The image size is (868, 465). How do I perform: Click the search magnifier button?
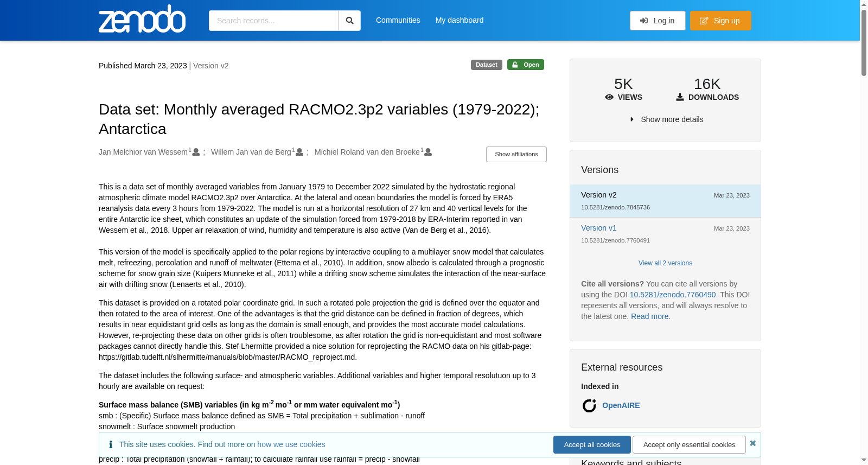pos(350,21)
